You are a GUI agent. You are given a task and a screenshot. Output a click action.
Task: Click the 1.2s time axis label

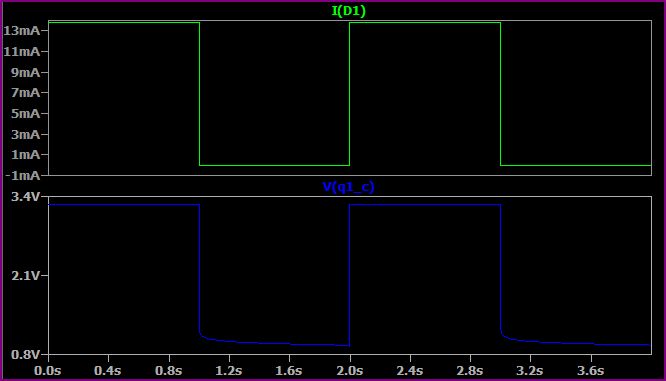tap(229, 371)
